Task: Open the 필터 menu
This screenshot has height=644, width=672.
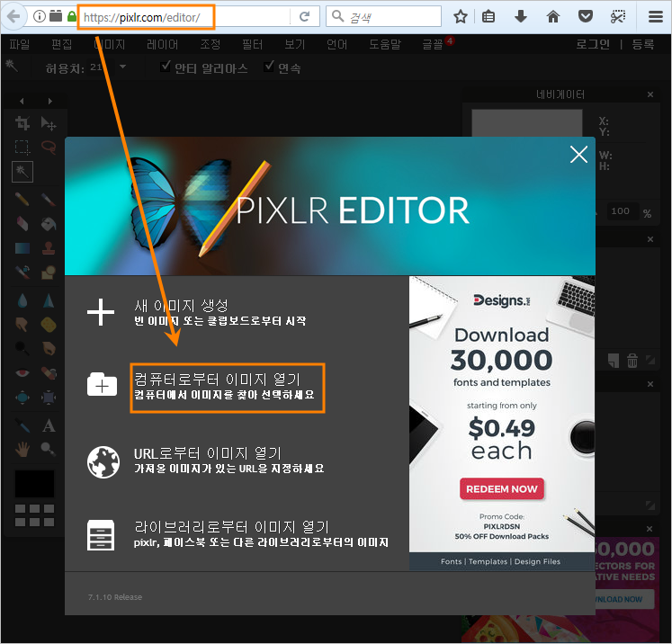Action: (252, 44)
